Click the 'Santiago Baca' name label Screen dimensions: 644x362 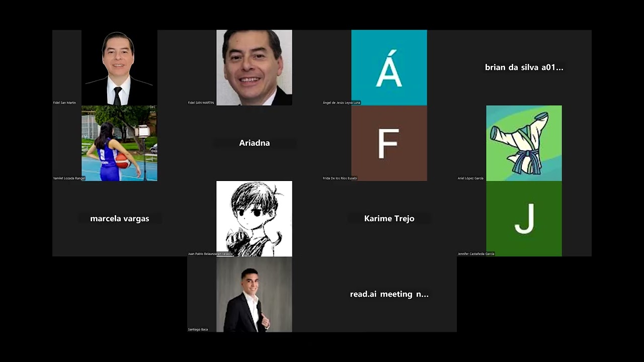198,329
